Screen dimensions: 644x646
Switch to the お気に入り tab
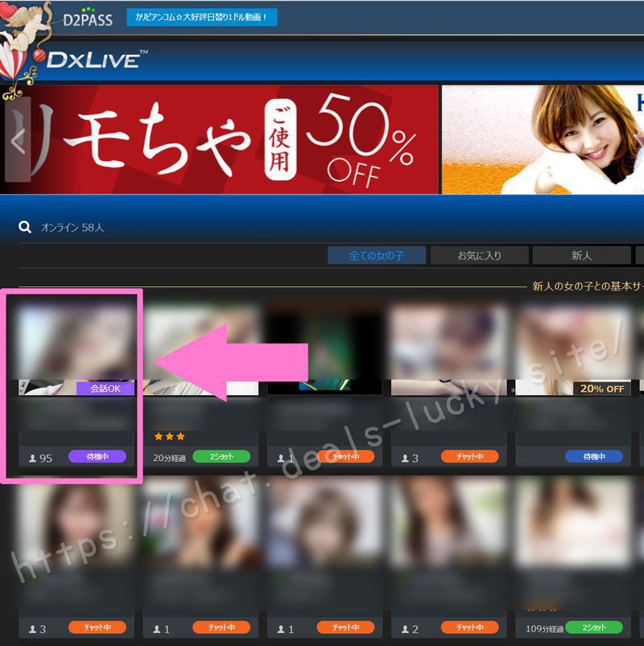pos(480,255)
